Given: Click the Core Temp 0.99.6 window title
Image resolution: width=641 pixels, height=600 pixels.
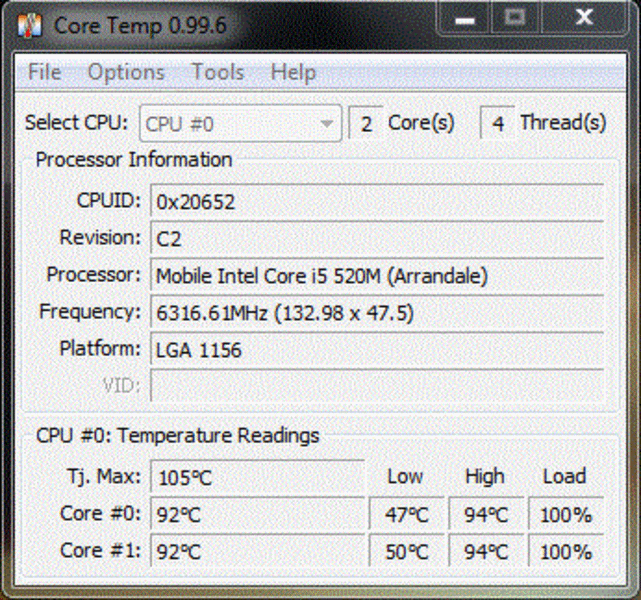Looking at the screenshot, I should tap(140, 26).
